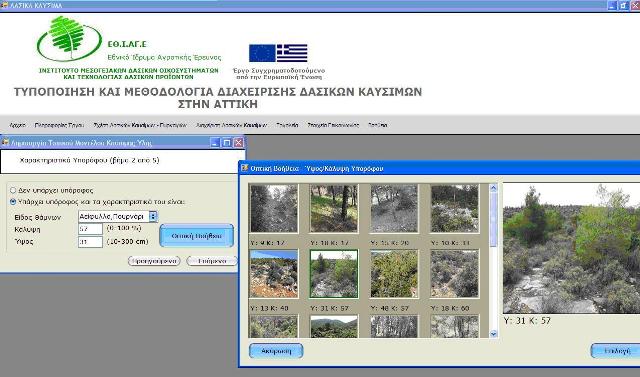Click the main application title bar icon
This screenshot has width=640, height=377.
pos(5,5)
